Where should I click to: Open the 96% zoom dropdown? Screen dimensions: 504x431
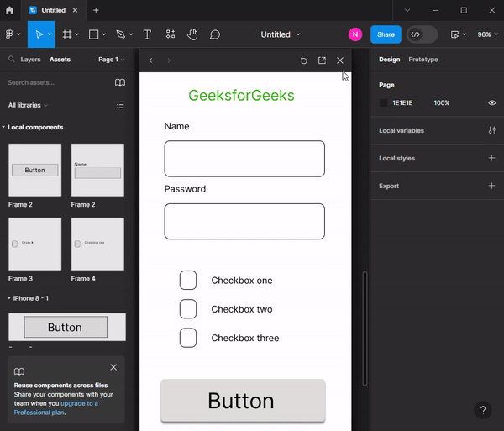click(487, 34)
